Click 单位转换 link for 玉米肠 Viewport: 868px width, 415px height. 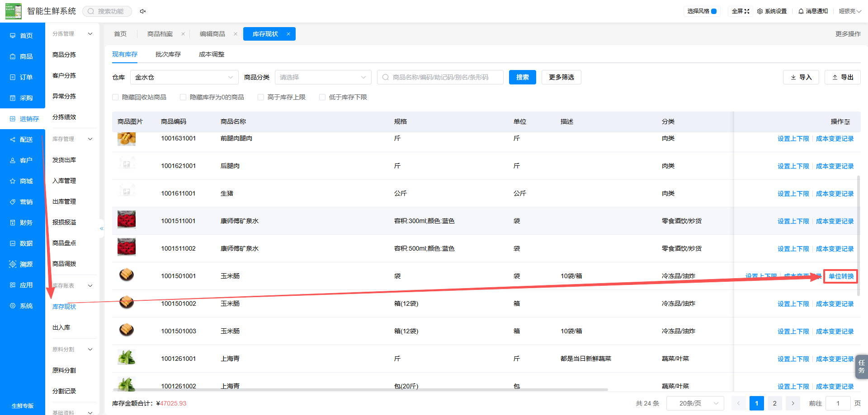coord(841,276)
